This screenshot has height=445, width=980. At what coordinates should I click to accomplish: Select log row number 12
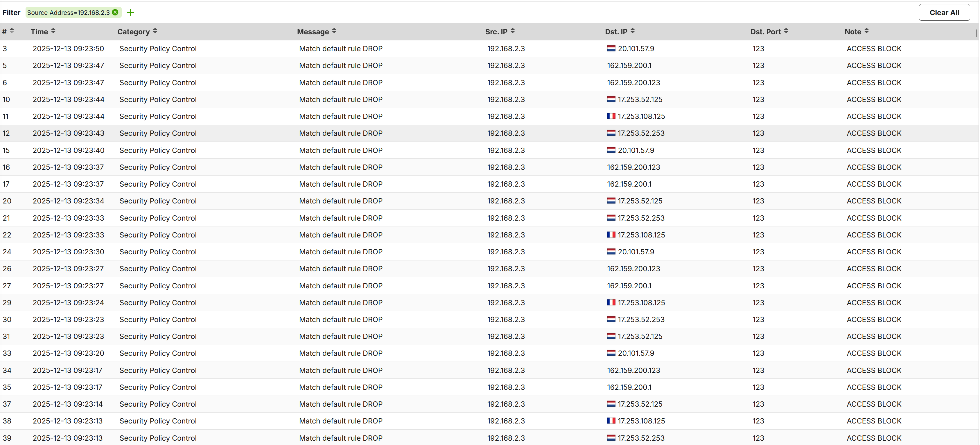click(6, 133)
